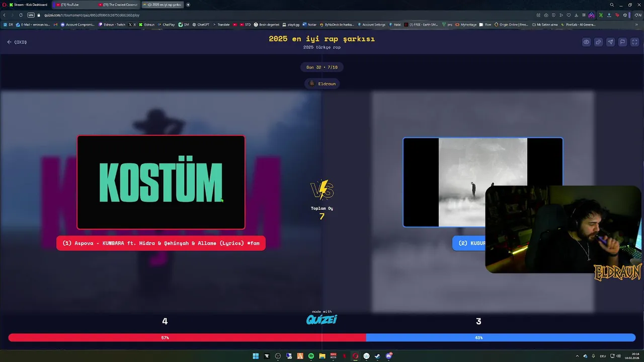Toggle the eye view icon in quiz header
The width and height of the screenshot is (644, 362).
586,42
